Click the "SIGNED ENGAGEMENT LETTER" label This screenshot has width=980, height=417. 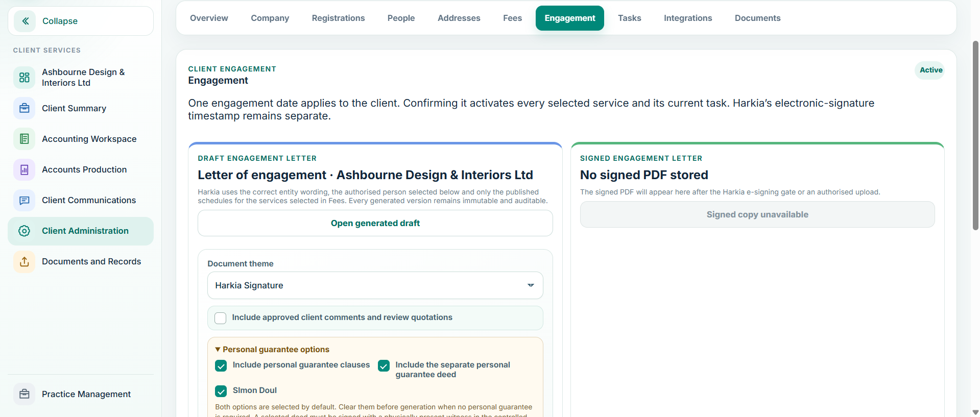(641, 158)
